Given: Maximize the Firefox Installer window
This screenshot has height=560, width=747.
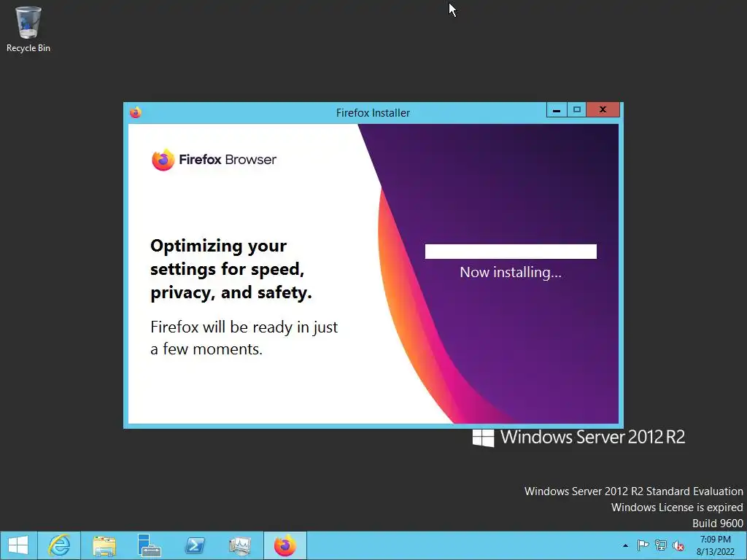Looking at the screenshot, I should (576, 110).
